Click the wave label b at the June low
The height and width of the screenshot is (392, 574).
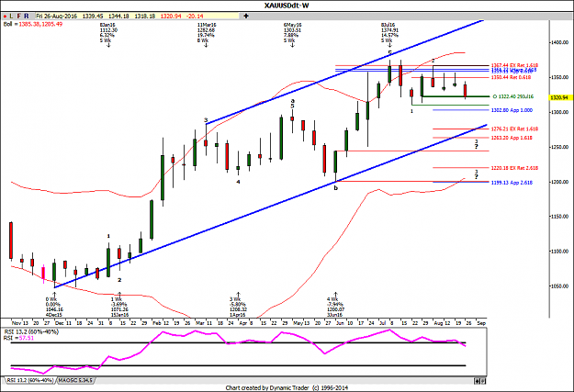click(336, 188)
